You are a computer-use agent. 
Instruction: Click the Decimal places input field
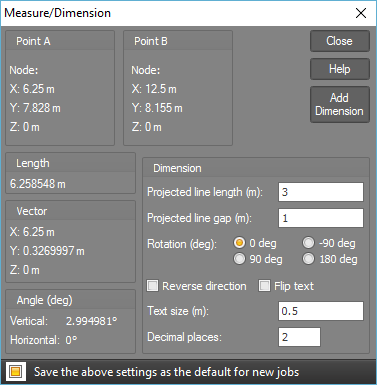299,337
